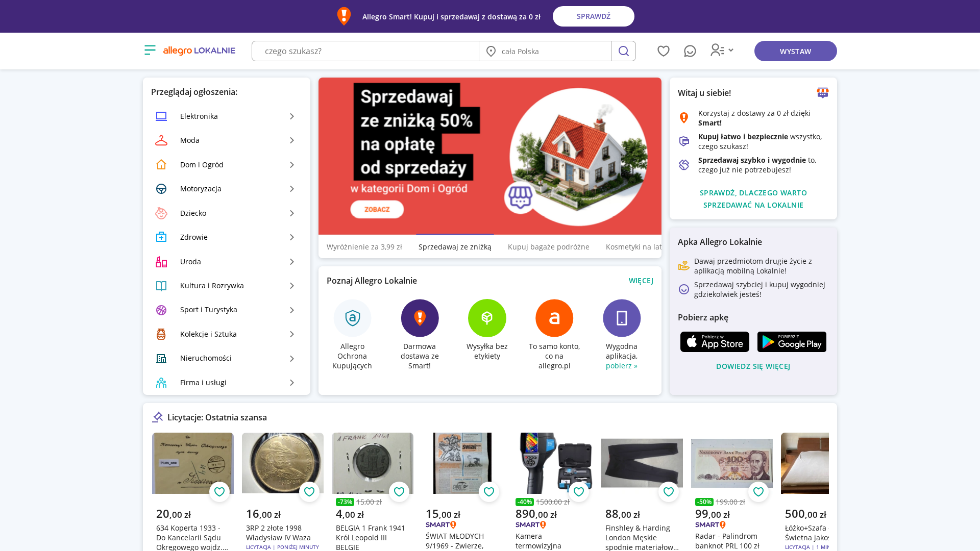
Task: Click the Allegro Lokalnie logo
Action: coord(199,51)
